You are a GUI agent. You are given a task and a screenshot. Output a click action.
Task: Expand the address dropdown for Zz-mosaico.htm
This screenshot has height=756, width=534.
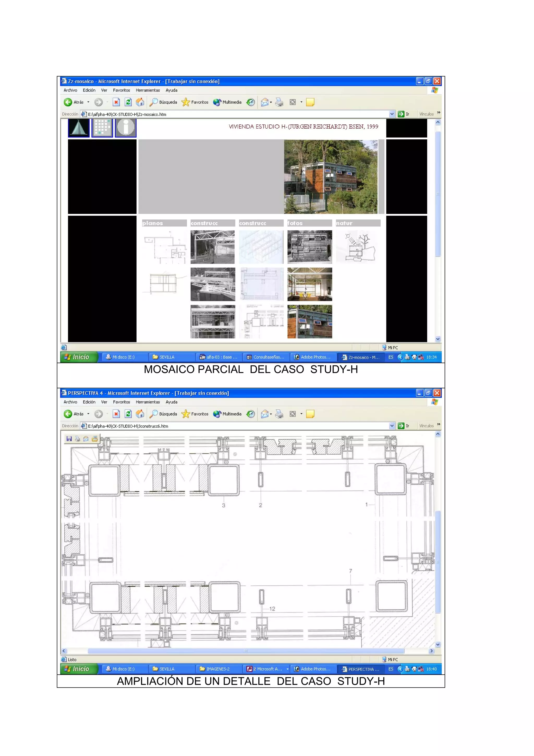coord(392,114)
